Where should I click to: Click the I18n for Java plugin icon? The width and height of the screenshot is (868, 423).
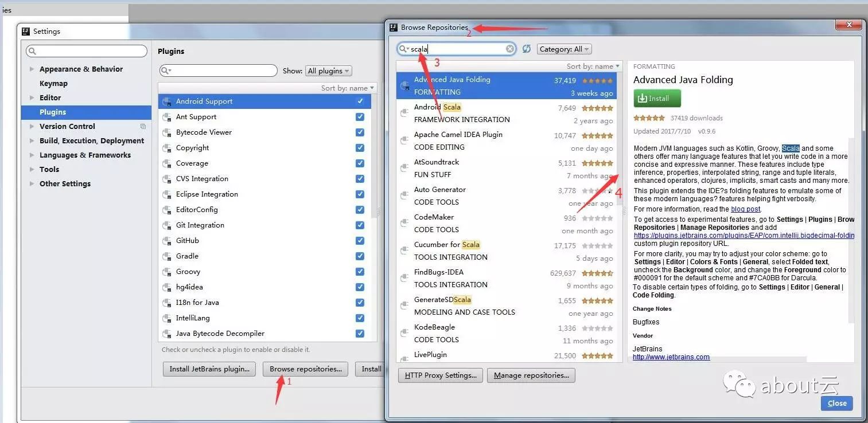tap(167, 303)
